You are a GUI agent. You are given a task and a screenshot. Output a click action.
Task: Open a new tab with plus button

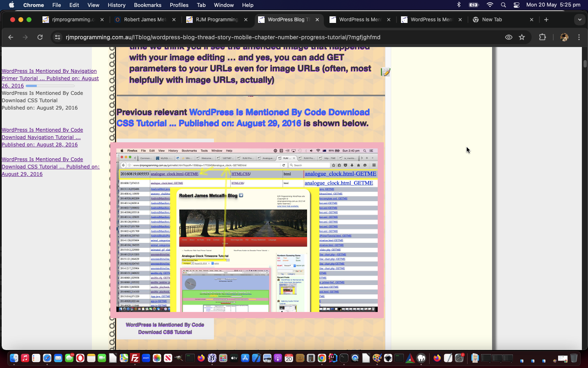click(x=546, y=20)
